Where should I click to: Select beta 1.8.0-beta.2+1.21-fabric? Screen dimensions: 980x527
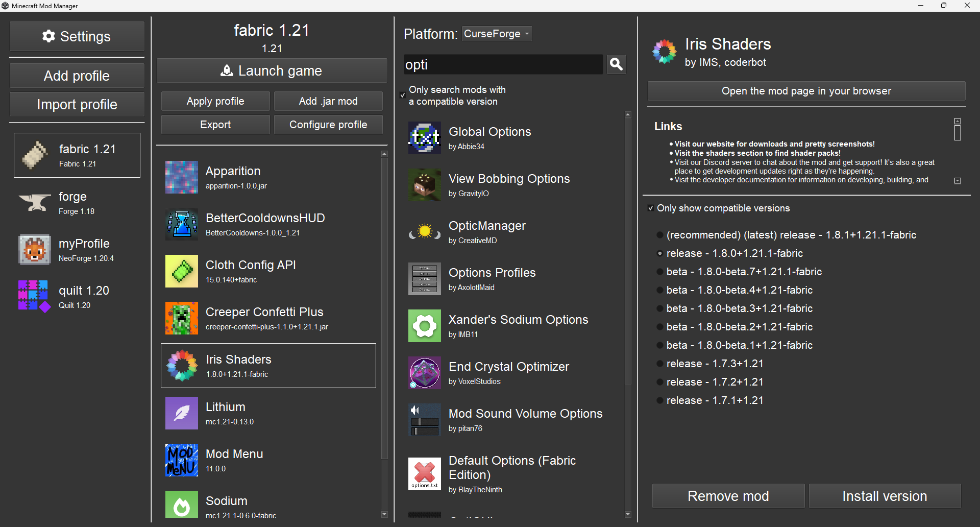[x=659, y=327]
